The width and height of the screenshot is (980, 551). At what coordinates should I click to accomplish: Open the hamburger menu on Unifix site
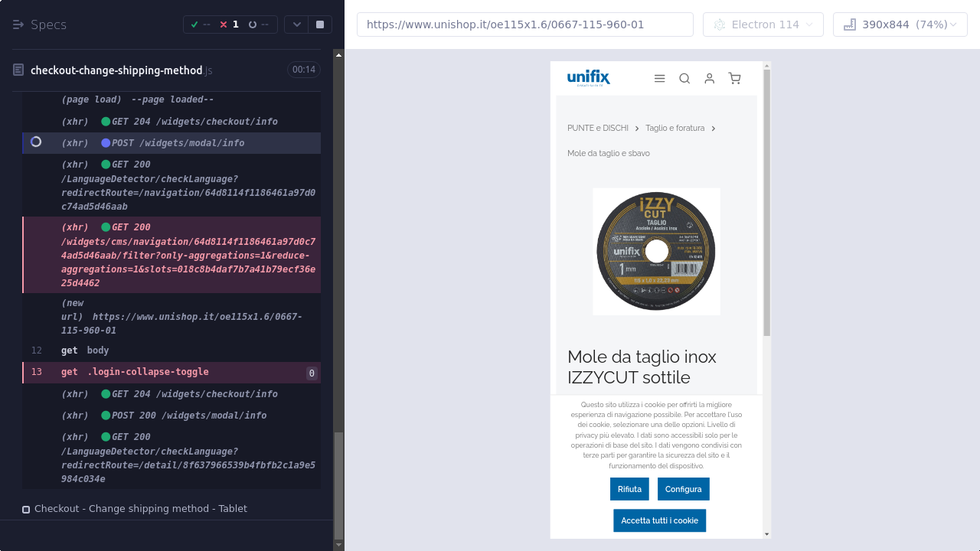tap(659, 78)
